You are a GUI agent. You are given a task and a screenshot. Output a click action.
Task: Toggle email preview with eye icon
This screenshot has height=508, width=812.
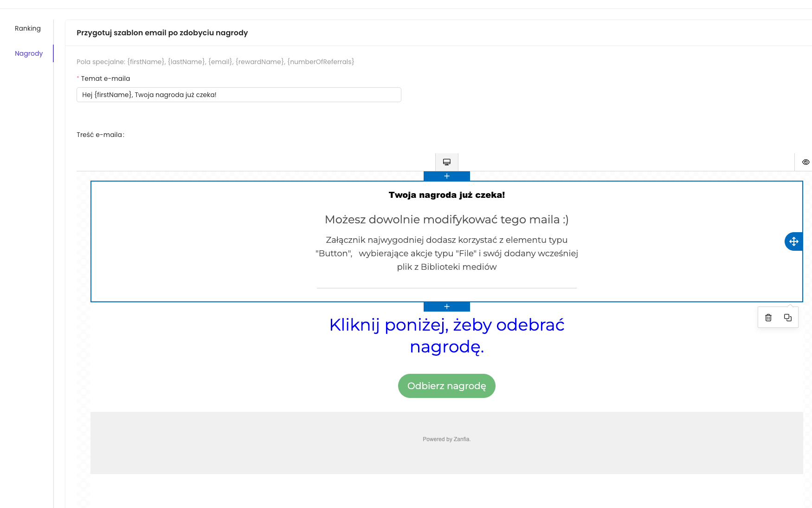point(806,162)
